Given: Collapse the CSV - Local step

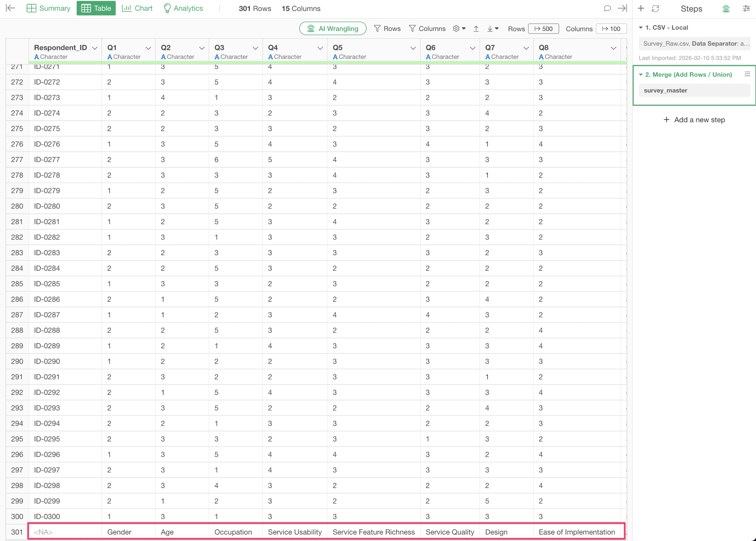Looking at the screenshot, I should click(x=641, y=27).
